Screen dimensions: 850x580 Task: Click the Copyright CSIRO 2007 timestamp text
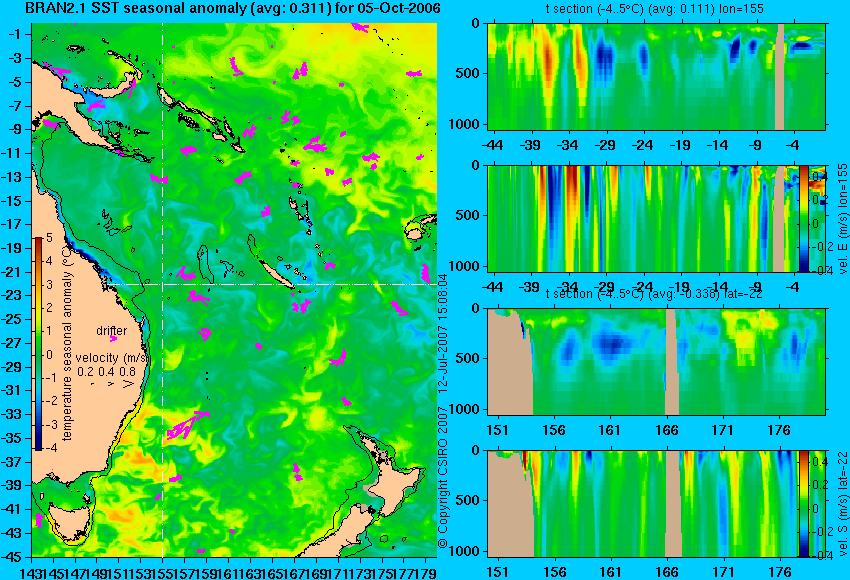point(442,409)
